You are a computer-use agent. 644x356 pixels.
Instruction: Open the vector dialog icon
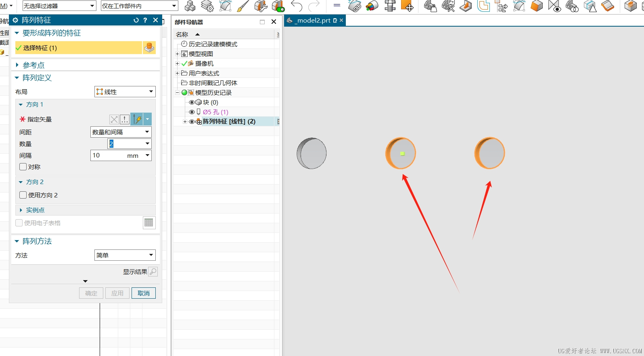[125, 119]
